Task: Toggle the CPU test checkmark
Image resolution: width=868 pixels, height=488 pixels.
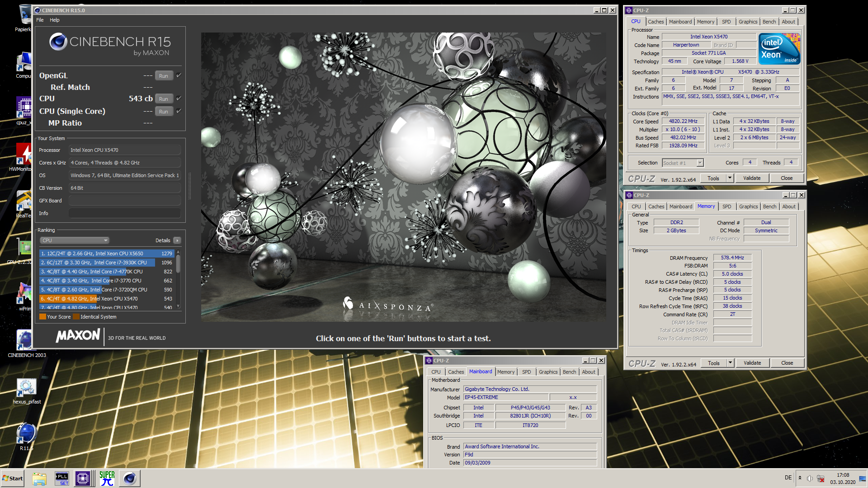Action: click(179, 98)
